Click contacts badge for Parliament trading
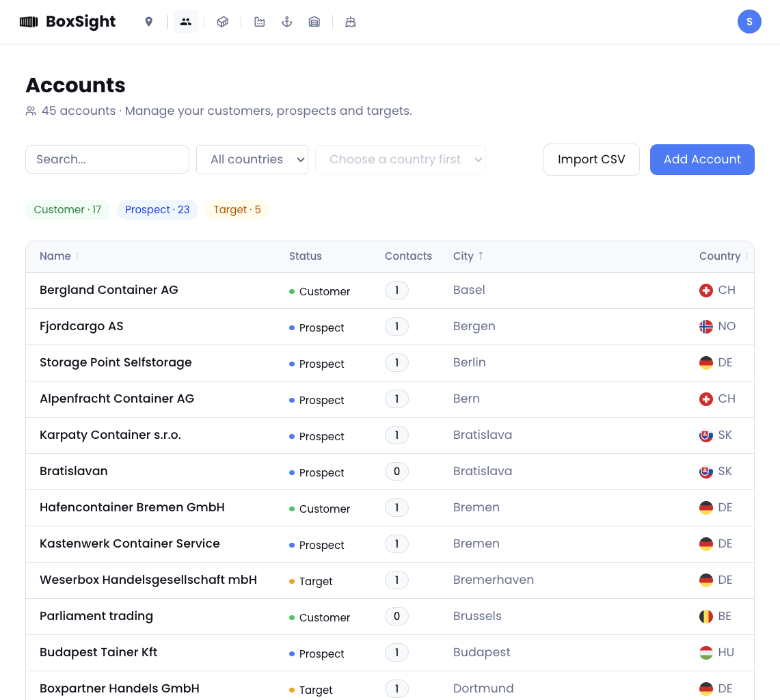Viewport: 780px width, 700px height. [396, 617]
